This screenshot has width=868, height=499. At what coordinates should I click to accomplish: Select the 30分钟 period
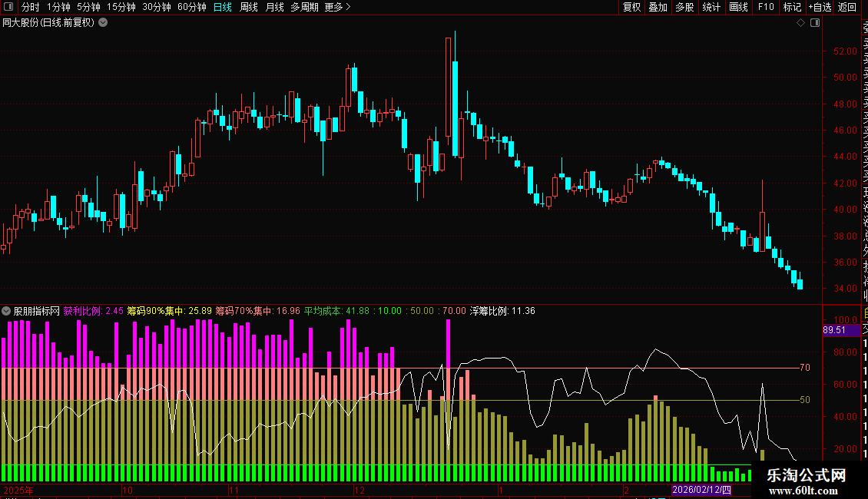pyautogui.click(x=157, y=7)
